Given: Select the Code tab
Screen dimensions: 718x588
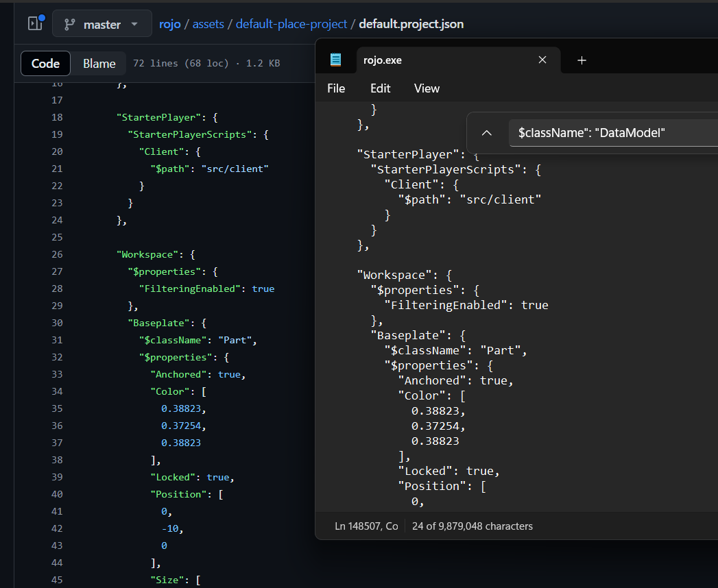Looking at the screenshot, I should (45, 63).
